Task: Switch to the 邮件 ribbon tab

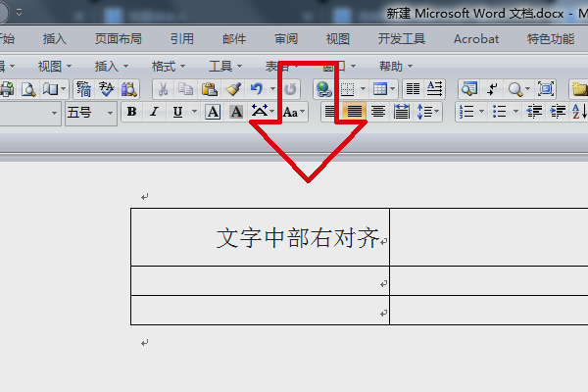Action: [234, 38]
